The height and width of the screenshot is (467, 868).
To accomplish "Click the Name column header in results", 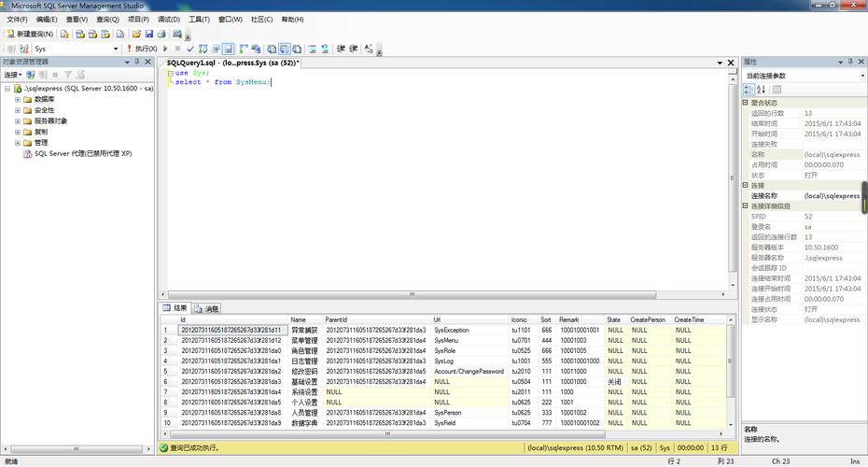I will coord(305,319).
